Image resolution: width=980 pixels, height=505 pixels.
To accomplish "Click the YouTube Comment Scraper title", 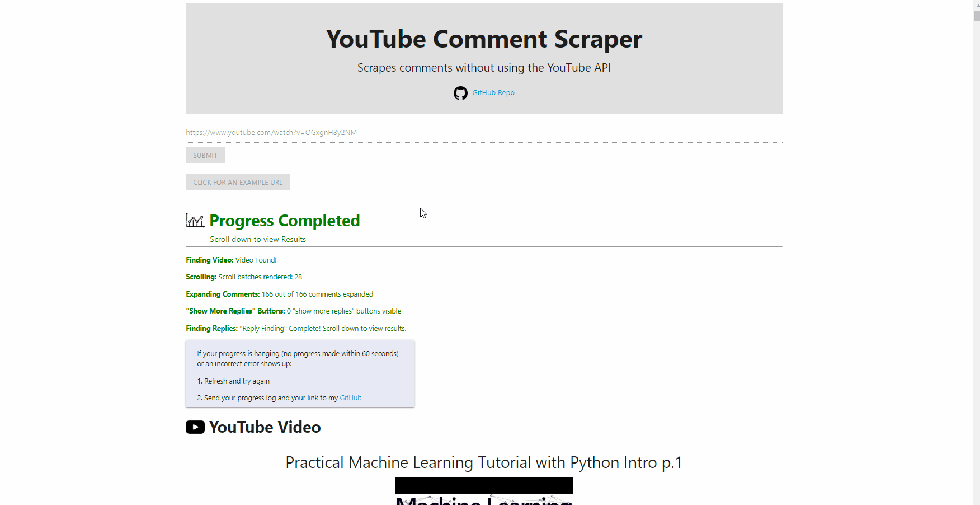I will (484, 39).
